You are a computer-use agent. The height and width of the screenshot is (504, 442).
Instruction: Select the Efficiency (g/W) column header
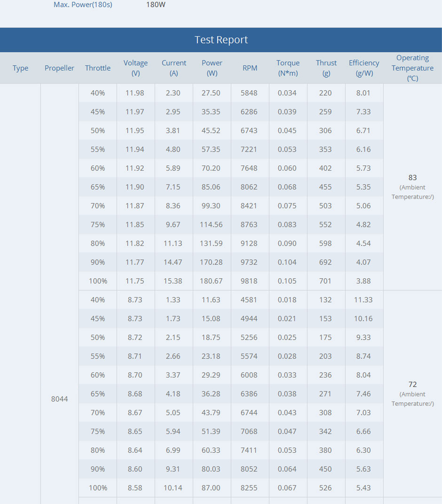pyautogui.click(x=364, y=68)
